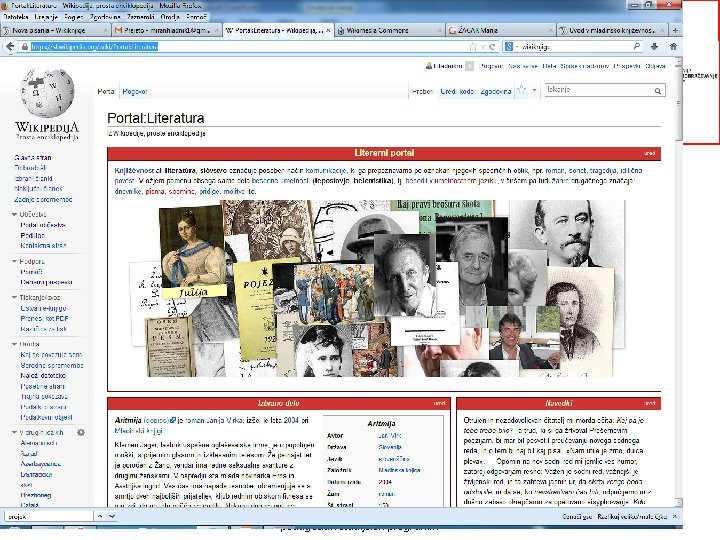Click uredi in the Navedki header

pos(649,403)
